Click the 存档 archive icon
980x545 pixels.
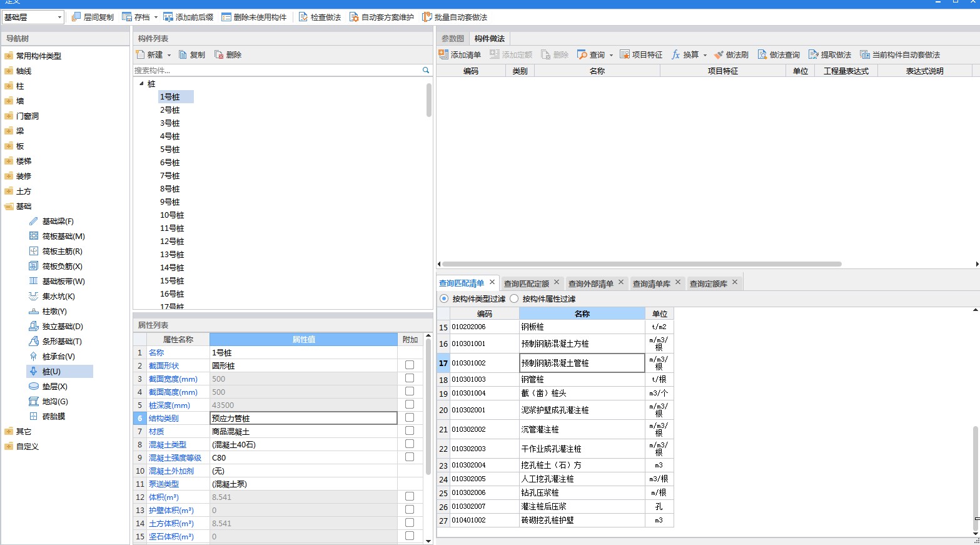pos(127,17)
